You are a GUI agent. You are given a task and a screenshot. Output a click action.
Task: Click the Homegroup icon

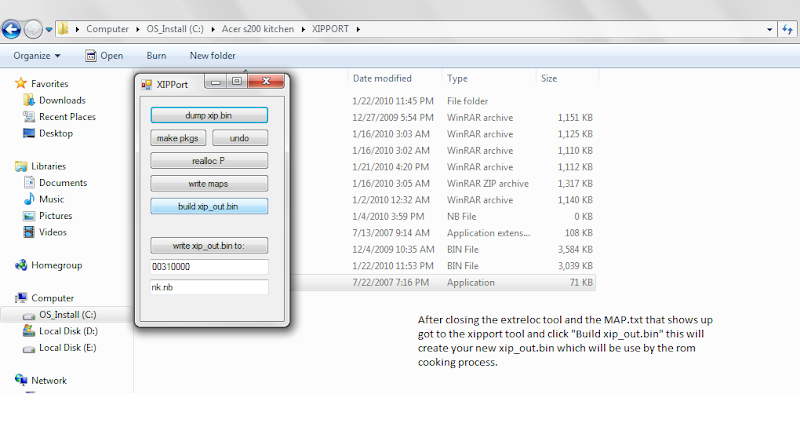21,265
